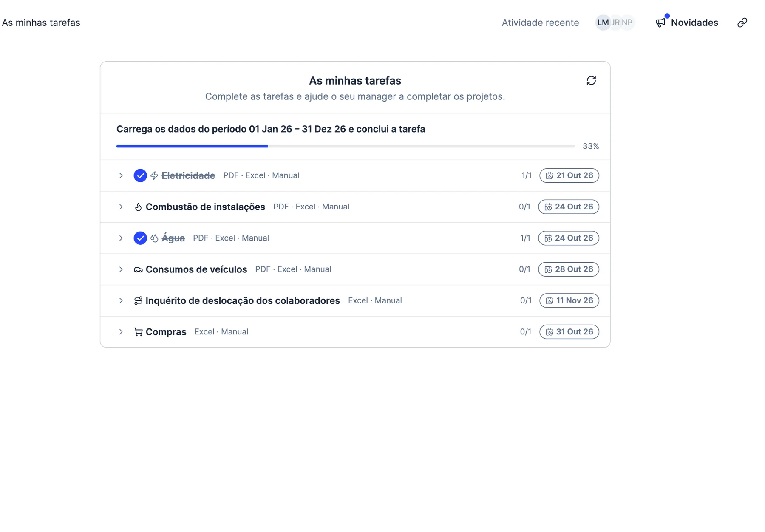The image size is (765, 532).
Task: Click the Excel · Manual text beside Compras
Action: (x=221, y=332)
